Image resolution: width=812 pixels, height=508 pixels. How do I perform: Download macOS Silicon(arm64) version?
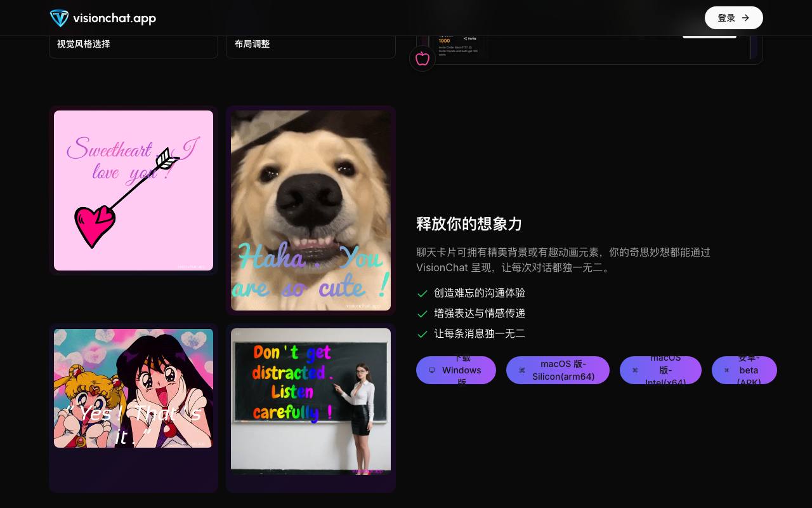pos(558,370)
